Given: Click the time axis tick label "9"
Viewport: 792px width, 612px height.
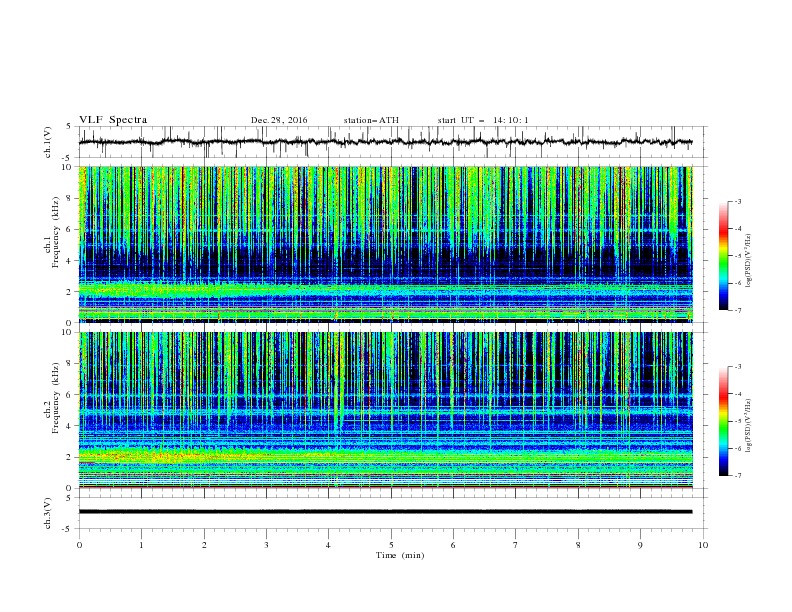Looking at the screenshot, I should click(x=640, y=545).
